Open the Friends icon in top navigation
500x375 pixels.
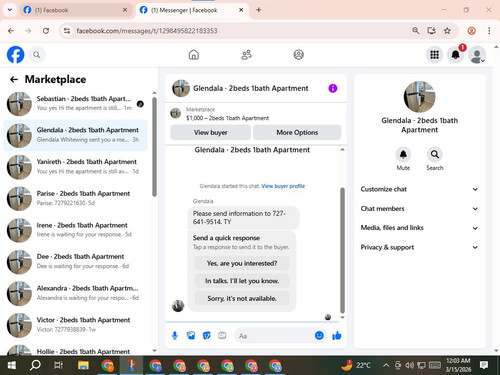pyautogui.click(x=246, y=55)
